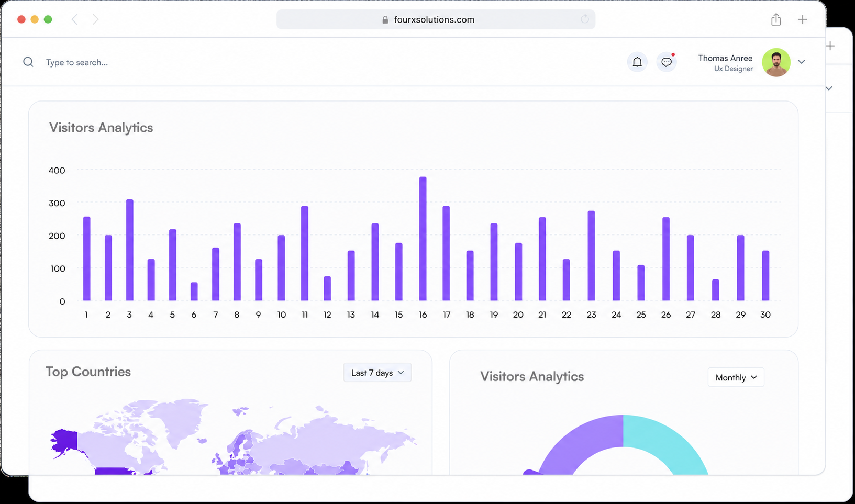Open the Monthly period dropdown
Screen dimensions: 855x504
(736, 377)
